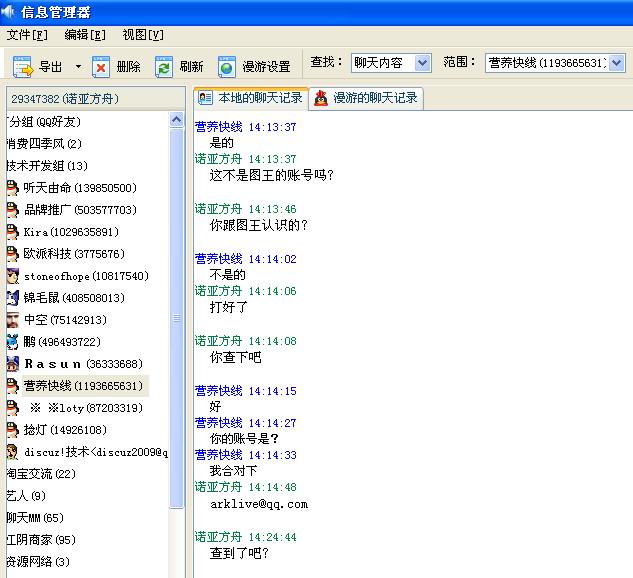Switch to the 本地的聊天记录 tab
The width and height of the screenshot is (633, 578).
(x=251, y=98)
